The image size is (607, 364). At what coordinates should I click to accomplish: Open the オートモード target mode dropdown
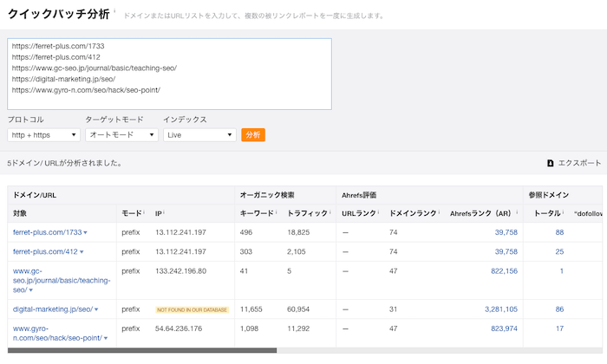[x=122, y=135]
